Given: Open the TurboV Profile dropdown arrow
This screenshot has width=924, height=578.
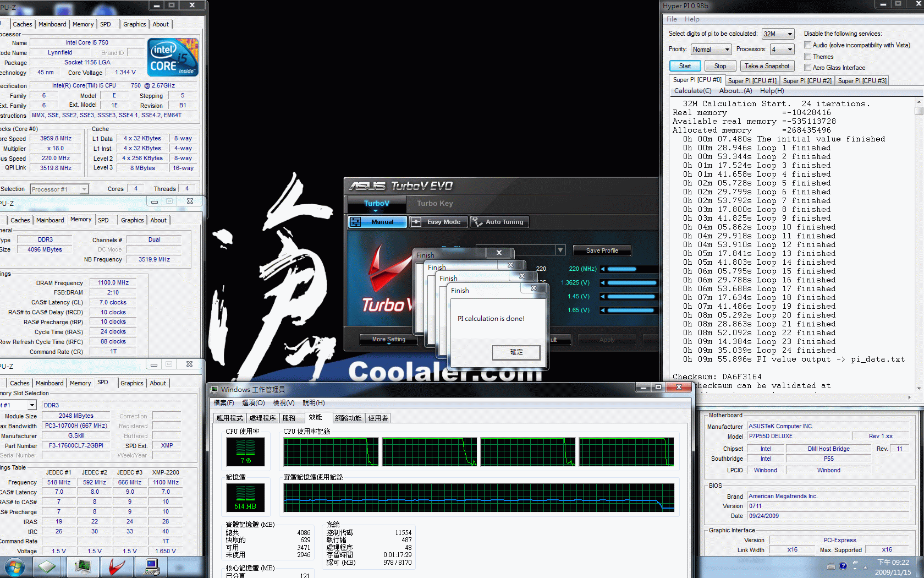Looking at the screenshot, I should point(560,250).
